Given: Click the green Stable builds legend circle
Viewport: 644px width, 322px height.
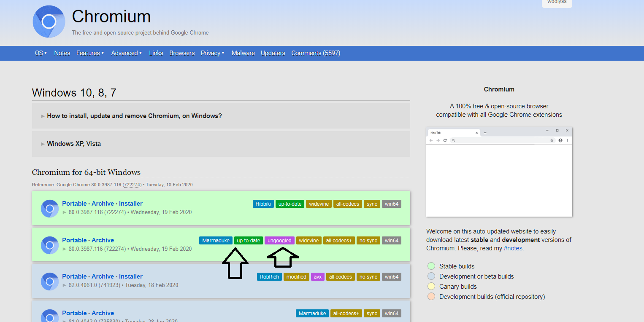Looking at the screenshot, I should [x=431, y=266].
